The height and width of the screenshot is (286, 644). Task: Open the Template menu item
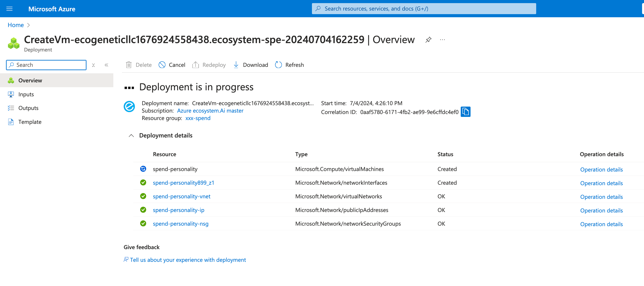[x=30, y=122]
